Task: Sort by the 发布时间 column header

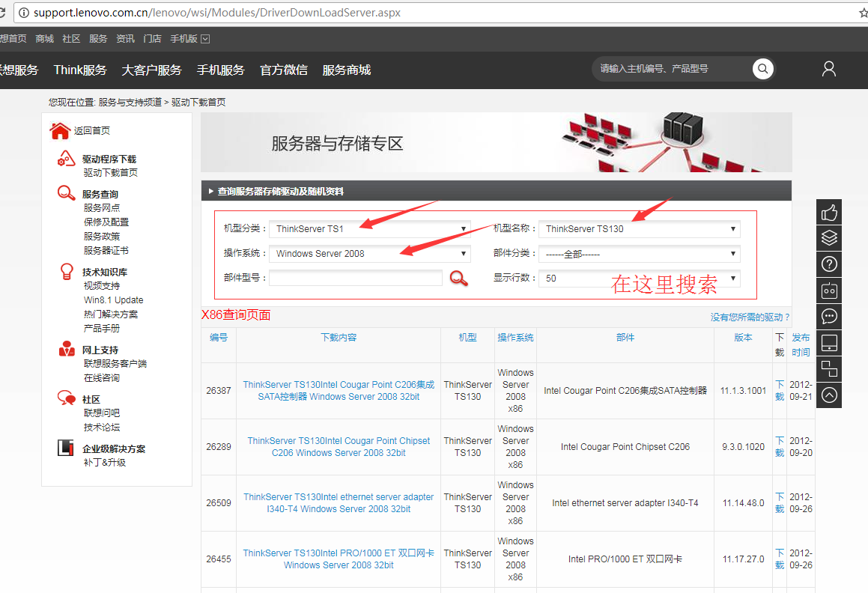Action: click(801, 344)
